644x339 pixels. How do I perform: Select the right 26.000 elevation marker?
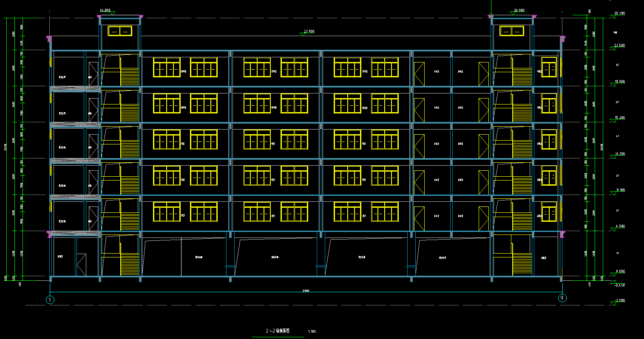click(x=513, y=12)
